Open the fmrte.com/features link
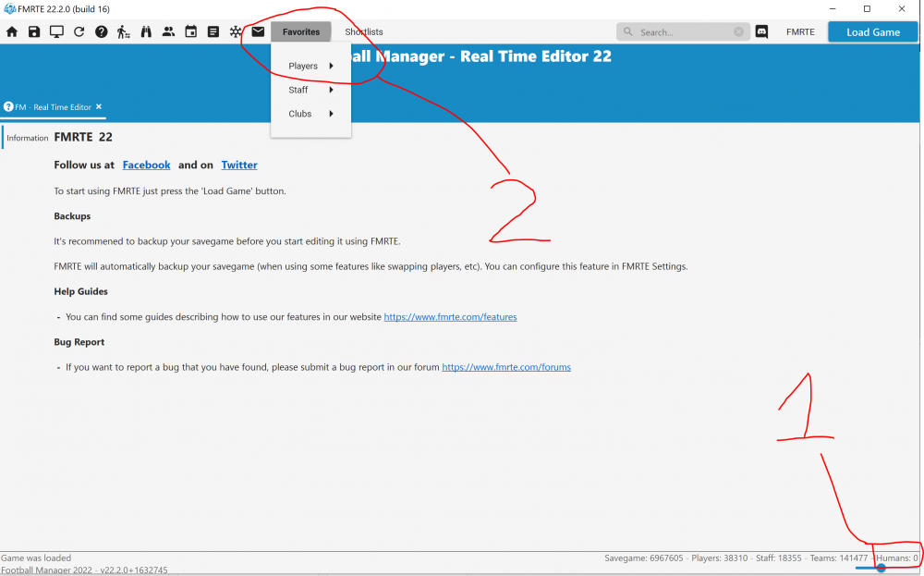Image resolution: width=924 pixels, height=576 pixels. pos(450,316)
